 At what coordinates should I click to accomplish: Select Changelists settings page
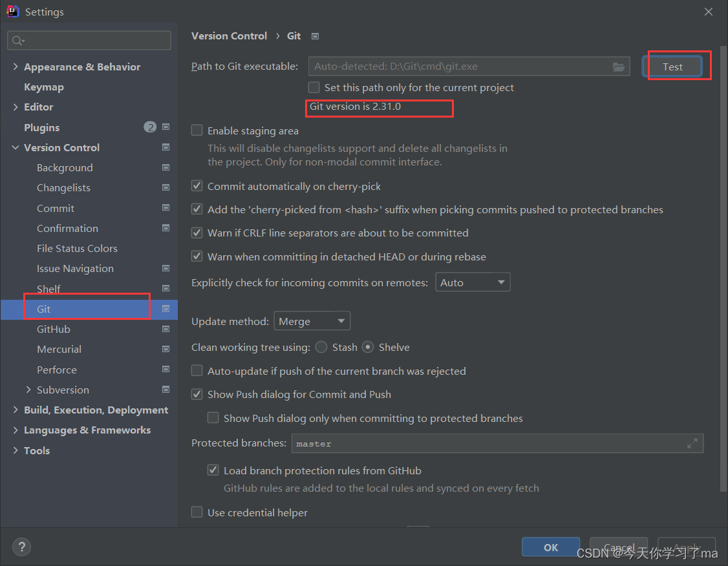(x=63, y=188)
